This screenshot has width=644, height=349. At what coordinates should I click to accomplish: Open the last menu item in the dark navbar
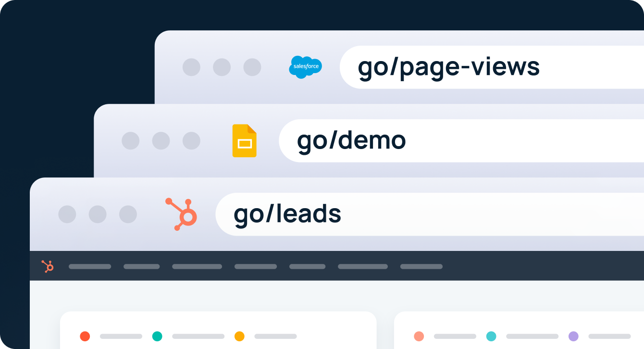click(421, 266)
